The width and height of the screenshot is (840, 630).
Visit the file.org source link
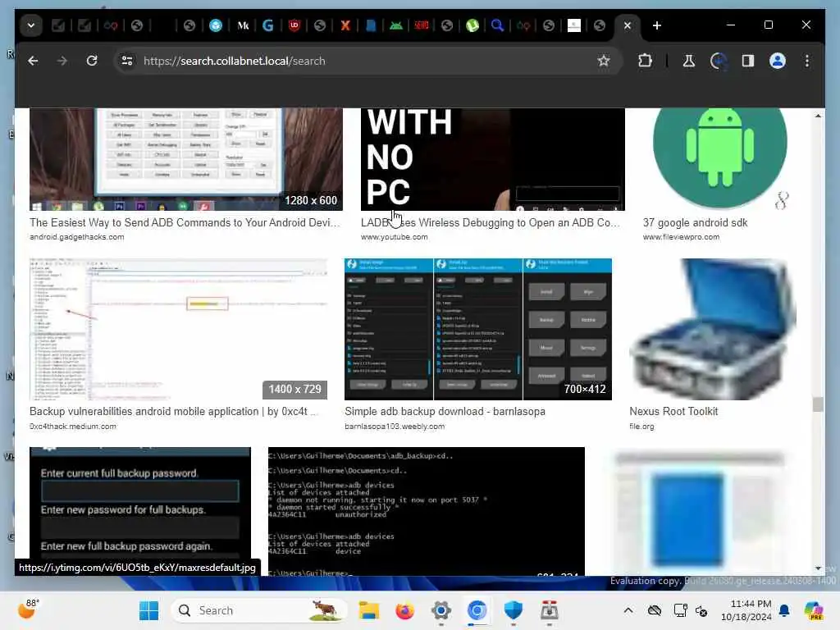pyautogui.click(x=641, y=427)
